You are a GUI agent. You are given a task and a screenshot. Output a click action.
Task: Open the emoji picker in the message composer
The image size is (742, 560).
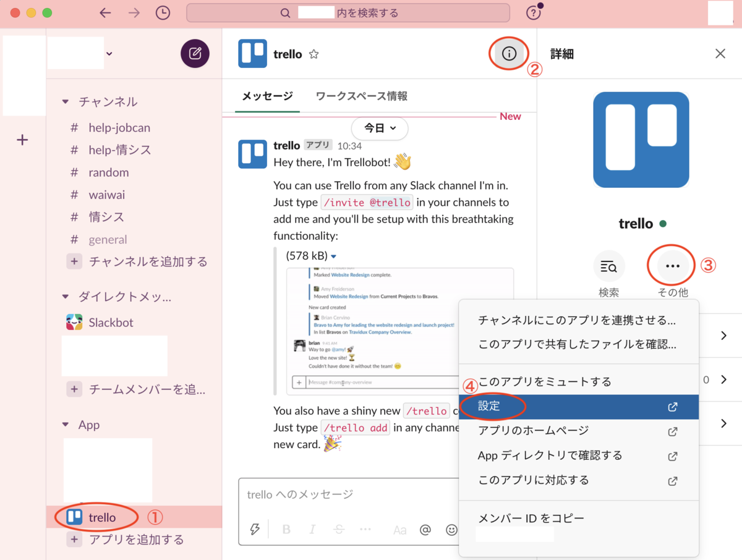451,530
